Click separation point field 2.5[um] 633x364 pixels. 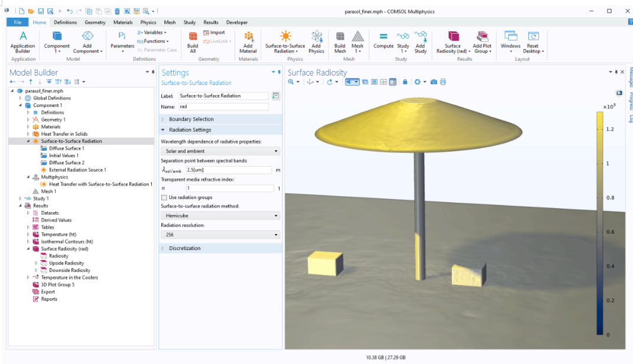[229, 170]
